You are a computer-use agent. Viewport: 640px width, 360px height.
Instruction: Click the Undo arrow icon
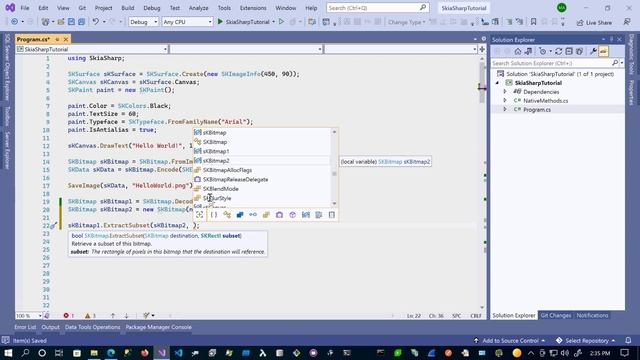coord(96,22)
